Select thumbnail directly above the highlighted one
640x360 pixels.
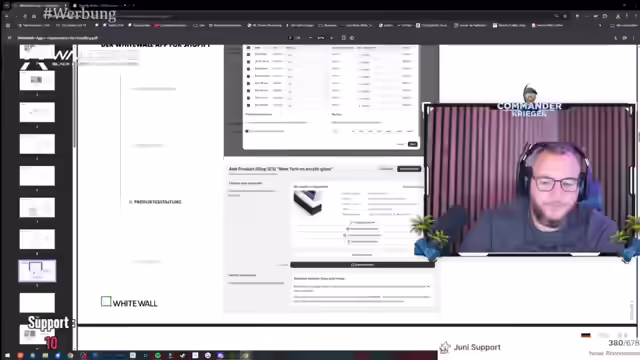(37, 239)
